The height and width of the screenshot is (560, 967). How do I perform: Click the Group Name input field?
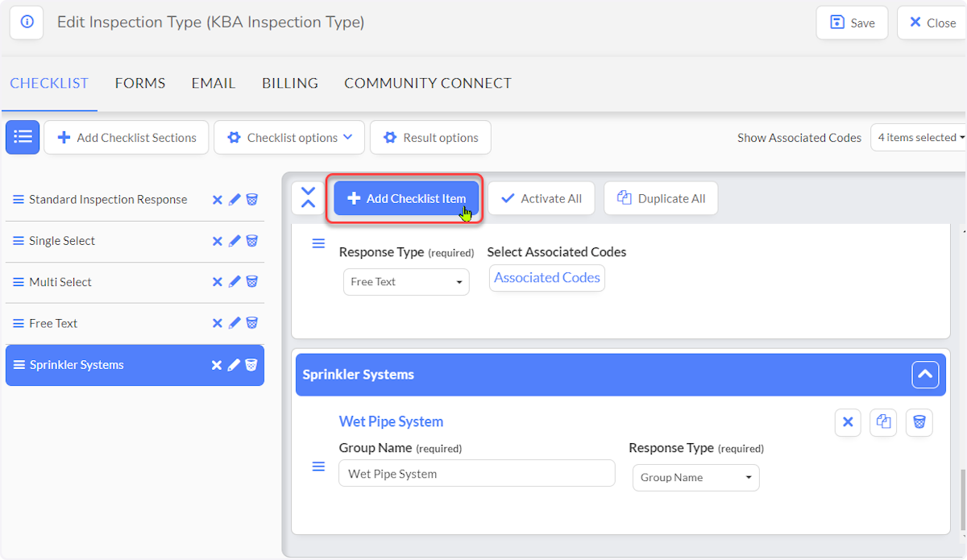click(477, 474)
